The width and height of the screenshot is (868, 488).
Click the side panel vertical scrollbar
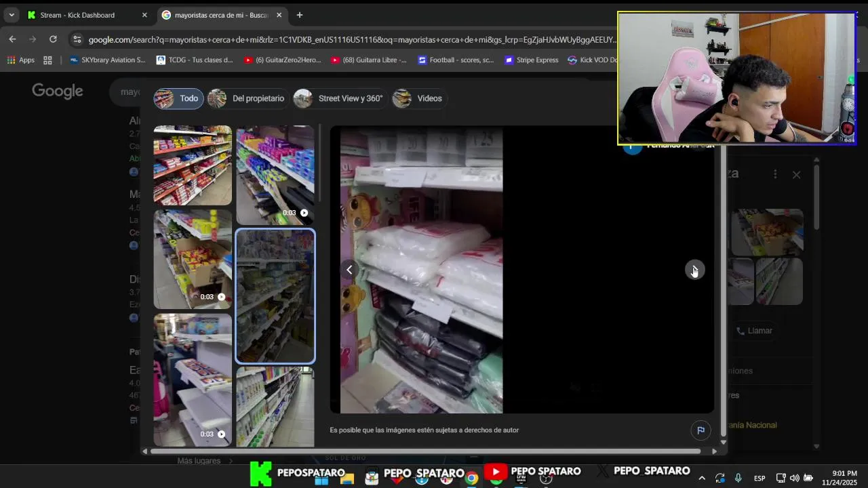(816, 197)
